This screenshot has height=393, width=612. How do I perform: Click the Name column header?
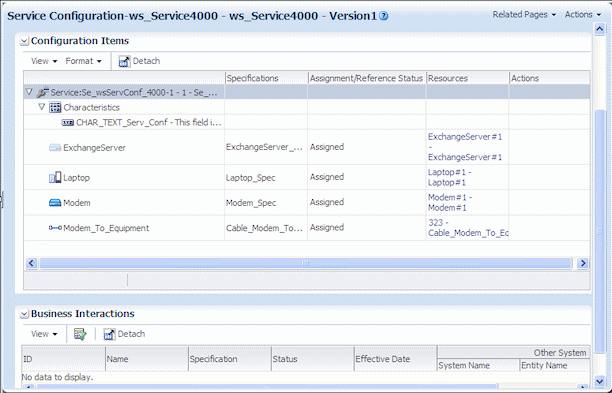pos(147,359)
